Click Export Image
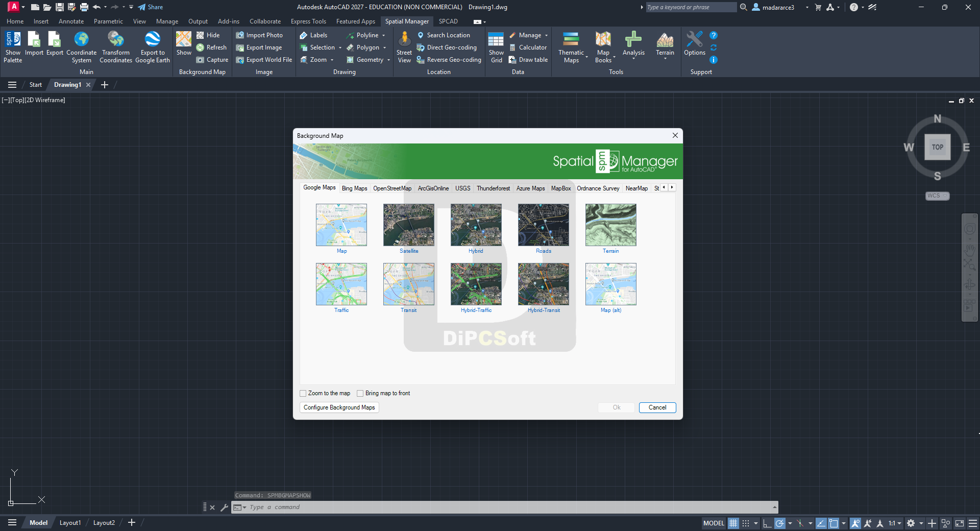The height and width of the screenshot is (531, 980). pyautogui.click(x=259, y=47)
